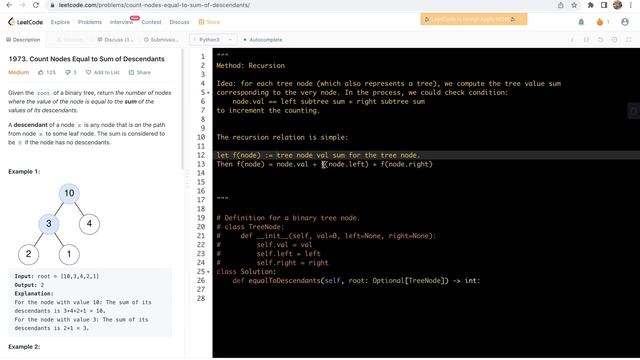Open the Problems menu item
The image size is (640, 360).
point(90,22)
